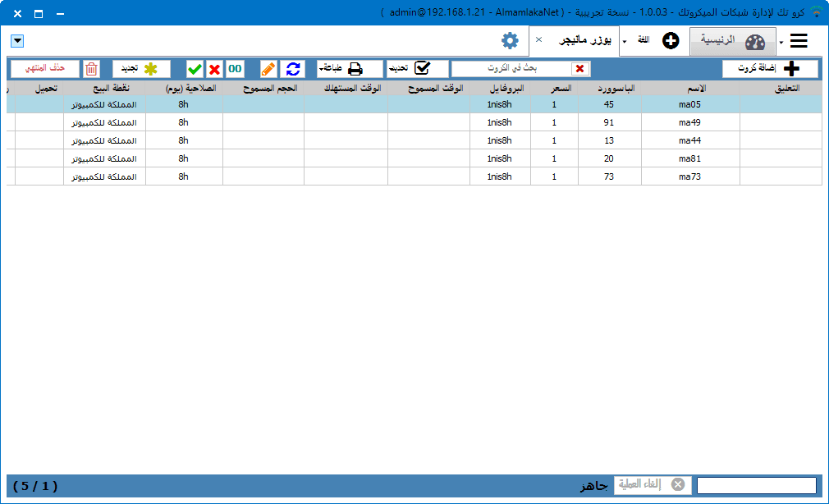829x504 pixels.
Task: Click the app wifi logo in title bar
Action: click(817, 11)
